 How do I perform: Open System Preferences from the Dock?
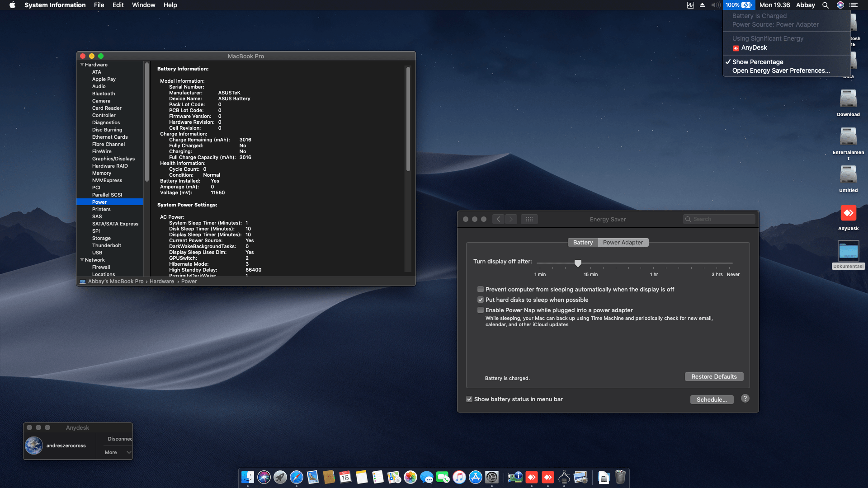pyautogui.click(x=492, y=477)
